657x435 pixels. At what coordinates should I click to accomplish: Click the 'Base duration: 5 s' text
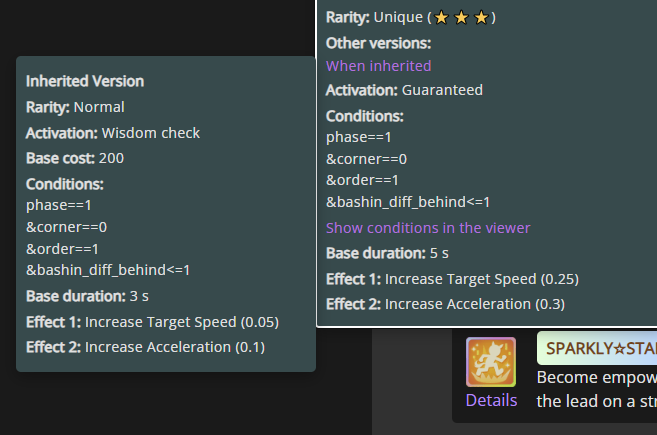(387, 254)
